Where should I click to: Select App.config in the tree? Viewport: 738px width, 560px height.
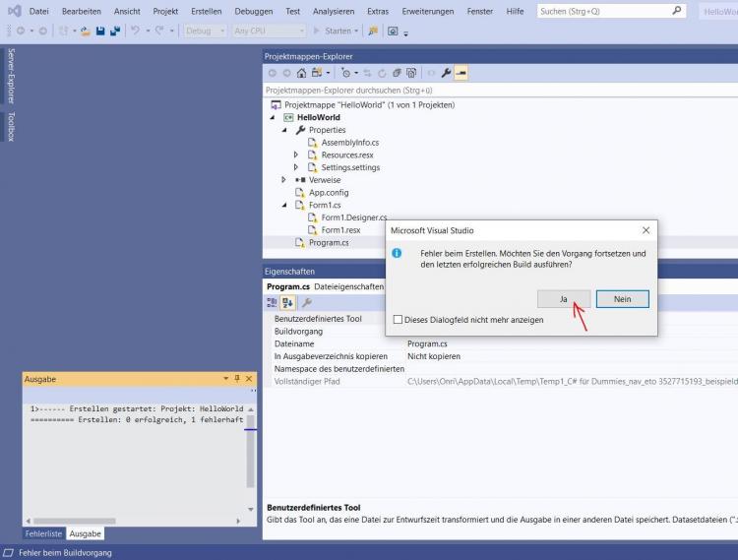point(329,193)
